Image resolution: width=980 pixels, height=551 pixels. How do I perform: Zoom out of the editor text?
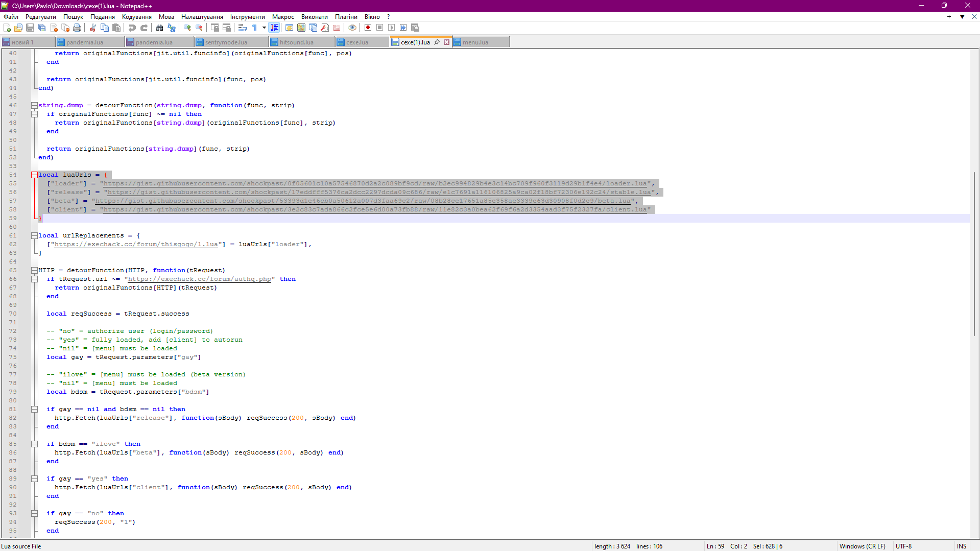[199, 28]
